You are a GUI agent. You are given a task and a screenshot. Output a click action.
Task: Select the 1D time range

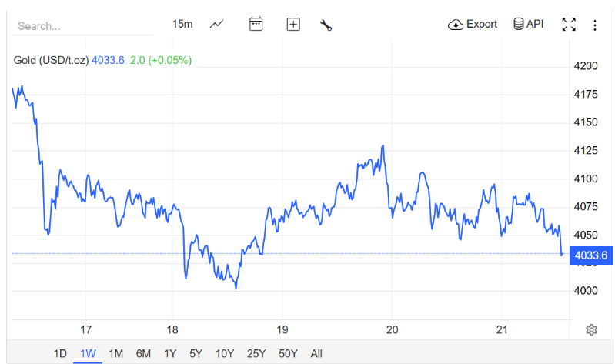60,353
